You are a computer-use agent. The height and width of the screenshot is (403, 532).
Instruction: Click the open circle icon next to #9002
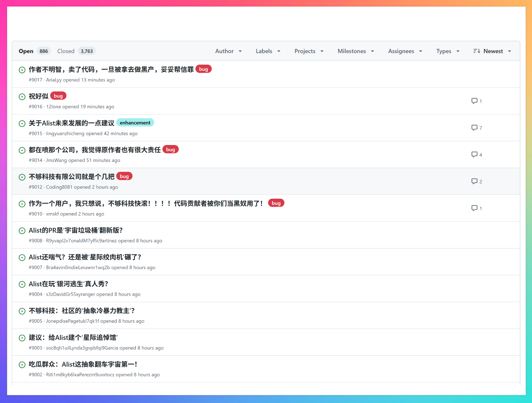(22, 365)
